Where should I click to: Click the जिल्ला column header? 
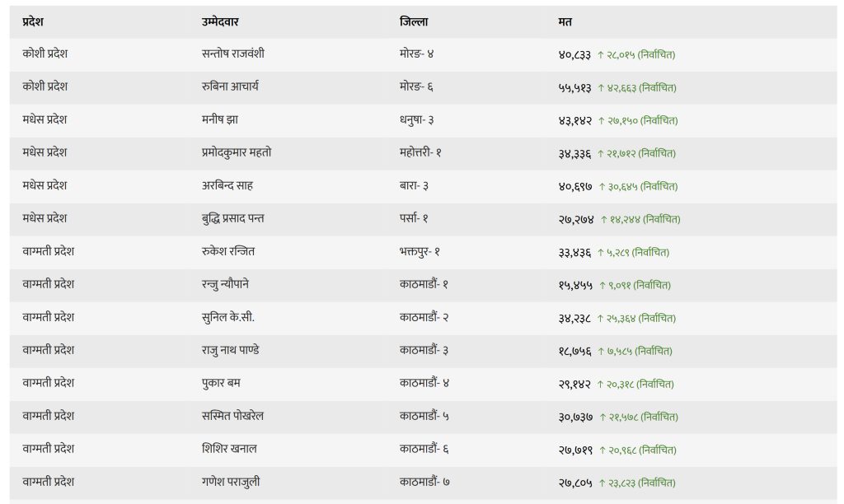(413, 21)
